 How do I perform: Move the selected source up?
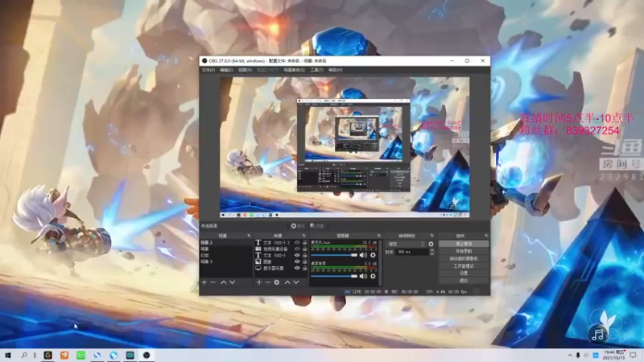click(x=287, y=282)
